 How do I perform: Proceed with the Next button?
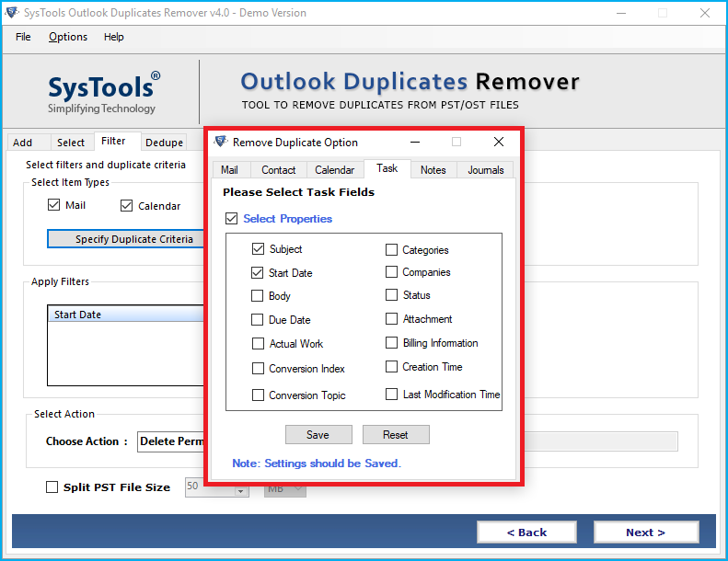coord(646,532)
